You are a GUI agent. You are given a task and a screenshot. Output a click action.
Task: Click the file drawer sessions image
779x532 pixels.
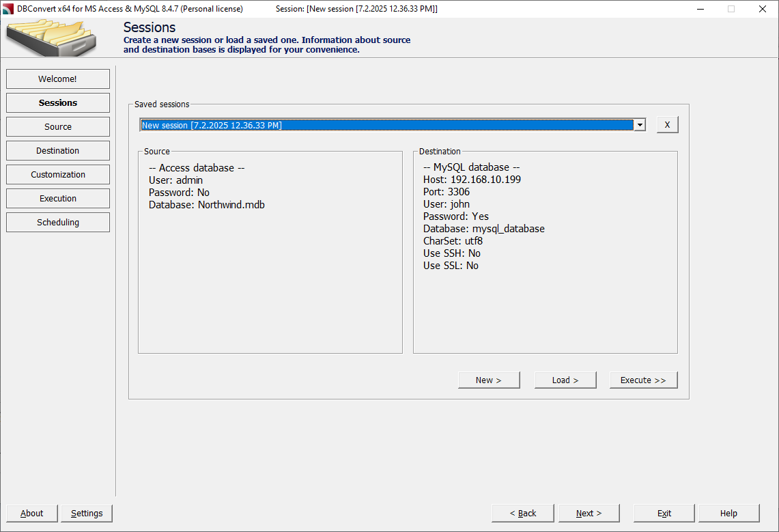click(x=51, y=38)
